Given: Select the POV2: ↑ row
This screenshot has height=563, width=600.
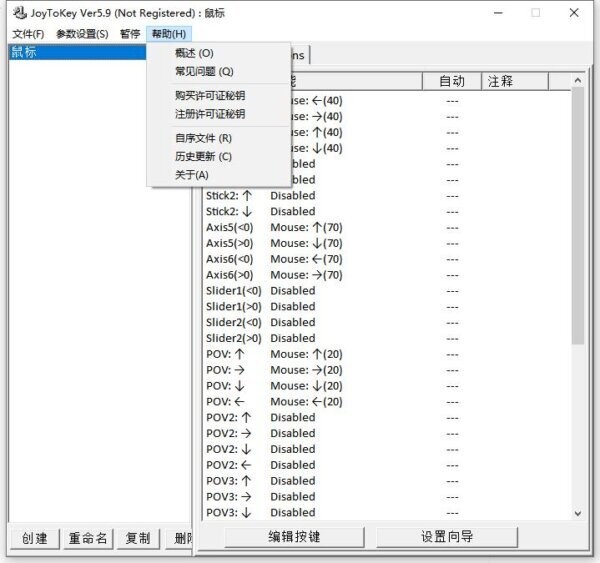Looking at the screenshot, I should (x=386, y=417).
